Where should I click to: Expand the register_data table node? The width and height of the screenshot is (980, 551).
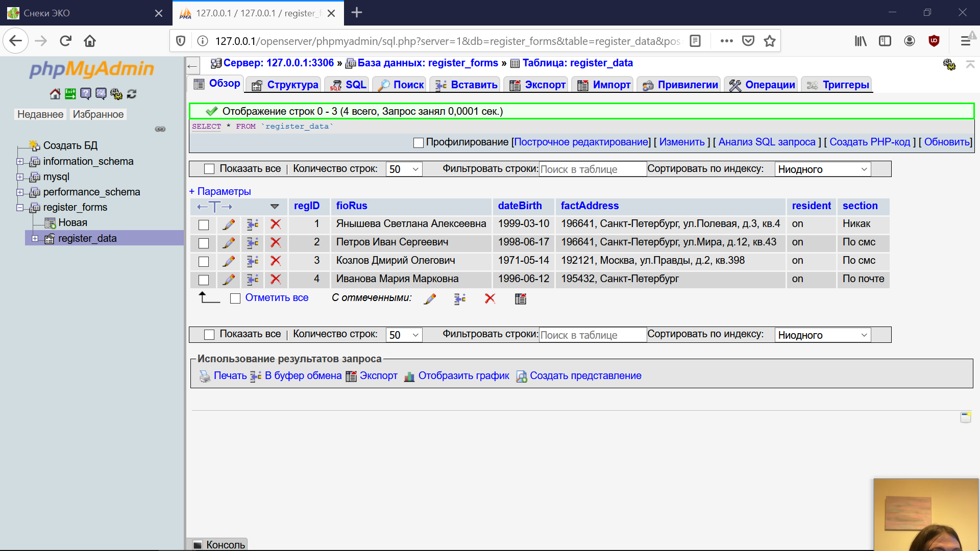[35, 238]
